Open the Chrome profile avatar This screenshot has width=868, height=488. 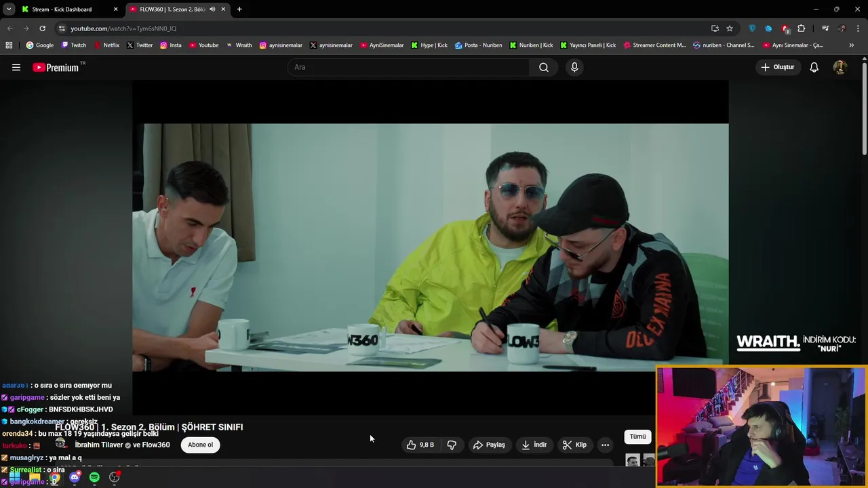click(842, 28)
